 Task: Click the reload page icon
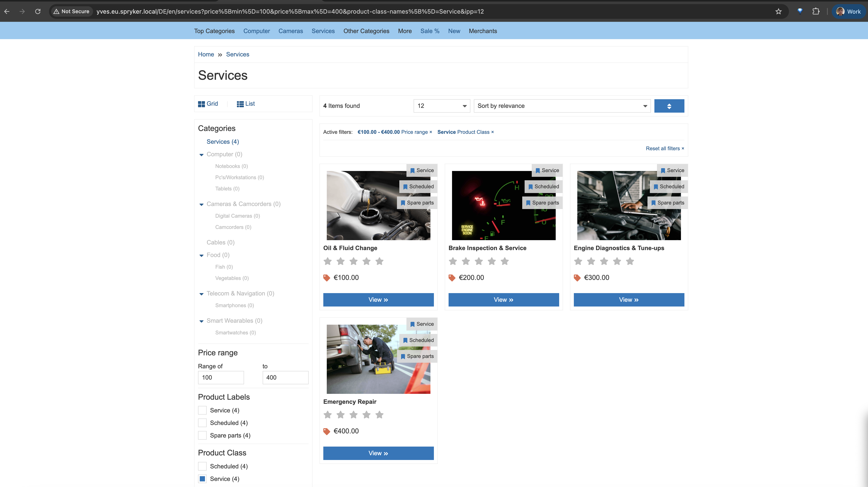[x=38, y=11]
